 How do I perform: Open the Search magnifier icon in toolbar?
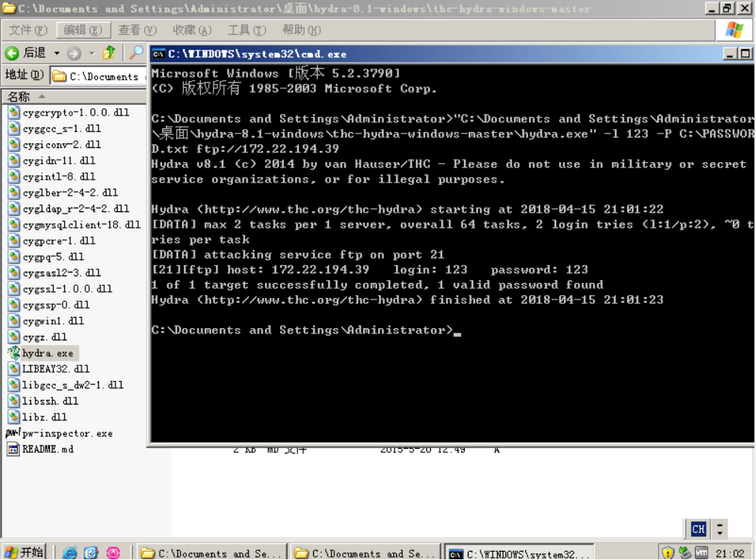137,52
